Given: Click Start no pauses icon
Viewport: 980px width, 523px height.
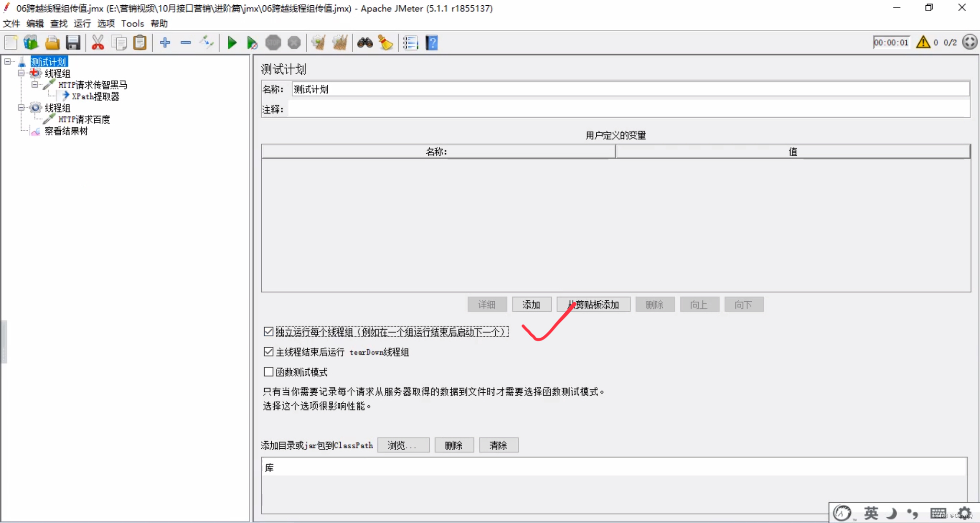Looking at the screenshot, I should point(252,43).
